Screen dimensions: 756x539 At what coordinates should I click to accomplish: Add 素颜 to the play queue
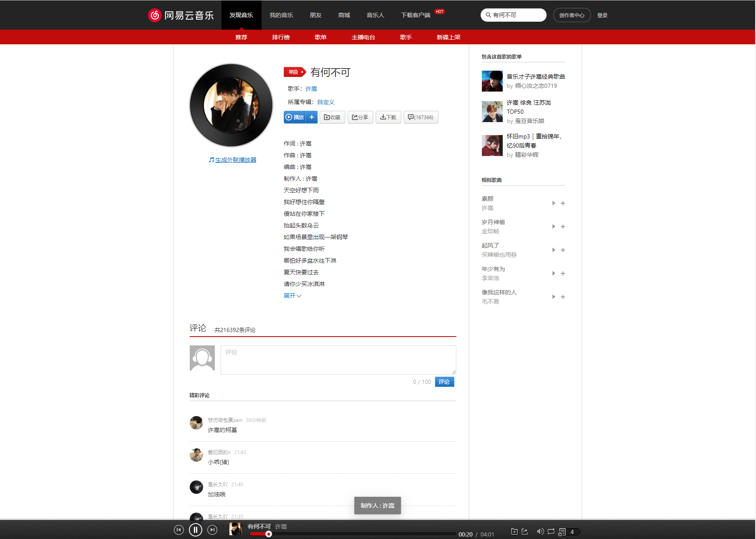click(563, 203)
